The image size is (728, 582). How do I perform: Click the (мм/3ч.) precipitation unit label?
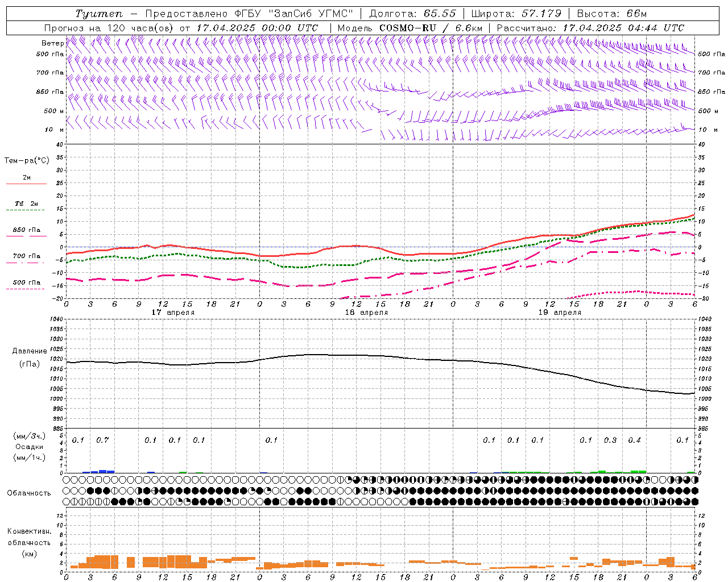coord(30,436)
